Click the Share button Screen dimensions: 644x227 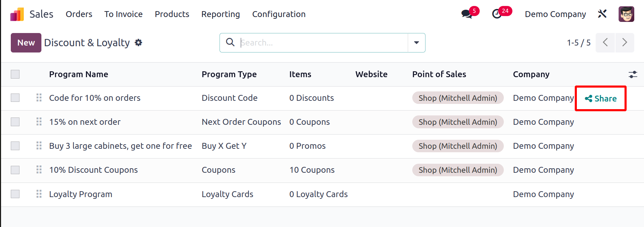[x=601, y=99]
